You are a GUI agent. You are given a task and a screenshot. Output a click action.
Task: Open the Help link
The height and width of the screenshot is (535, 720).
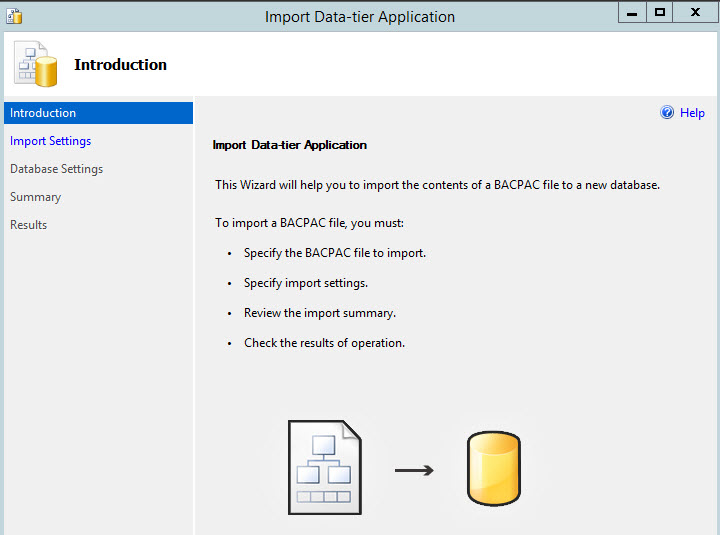692,113
